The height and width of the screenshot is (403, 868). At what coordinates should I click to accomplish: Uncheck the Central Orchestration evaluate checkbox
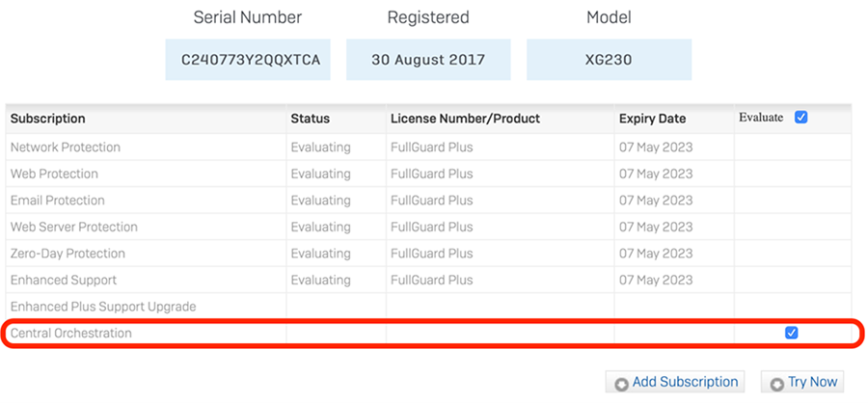pyautogui.click(x=792, y=333)
